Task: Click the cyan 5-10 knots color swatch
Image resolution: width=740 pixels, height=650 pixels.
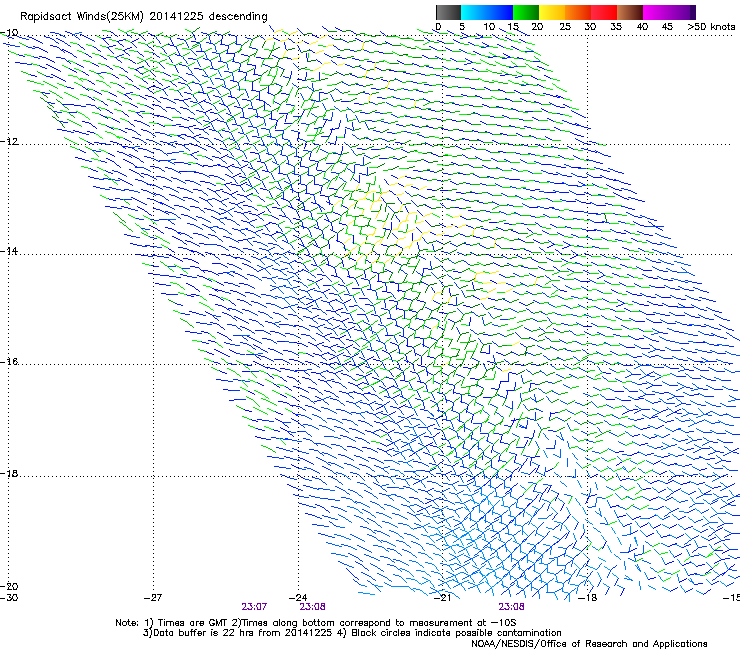Action: click(x=474, y=12)
